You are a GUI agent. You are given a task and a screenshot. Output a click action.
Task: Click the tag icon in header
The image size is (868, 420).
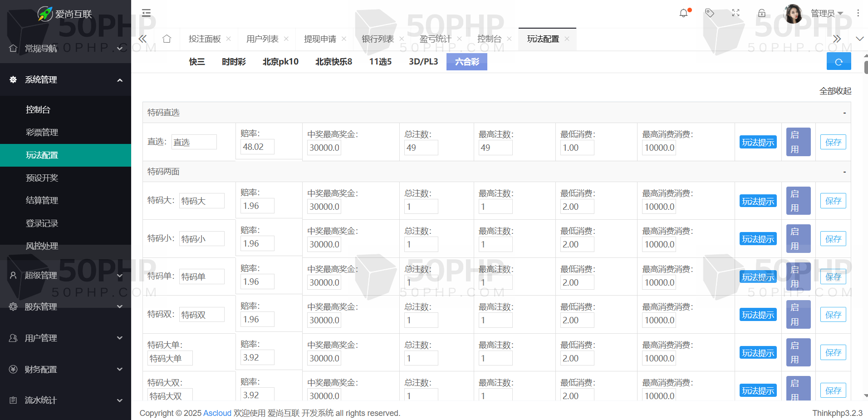coord(710,13)
